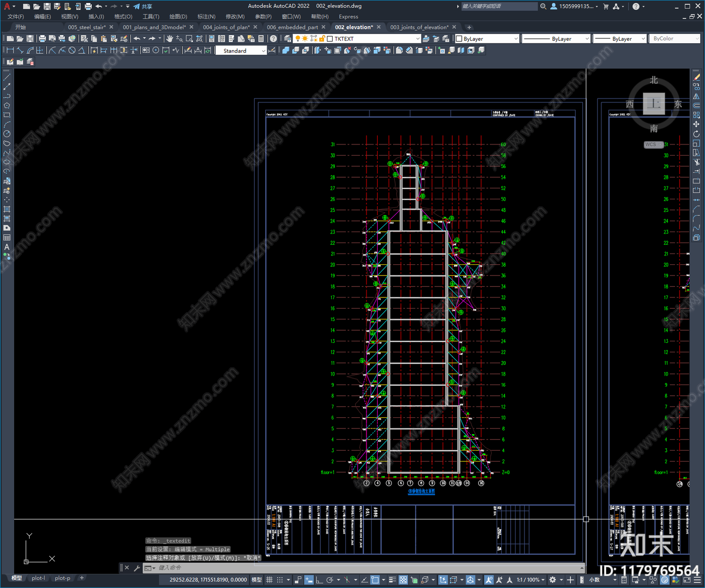Click the Plot print icon

click(43, 39)
